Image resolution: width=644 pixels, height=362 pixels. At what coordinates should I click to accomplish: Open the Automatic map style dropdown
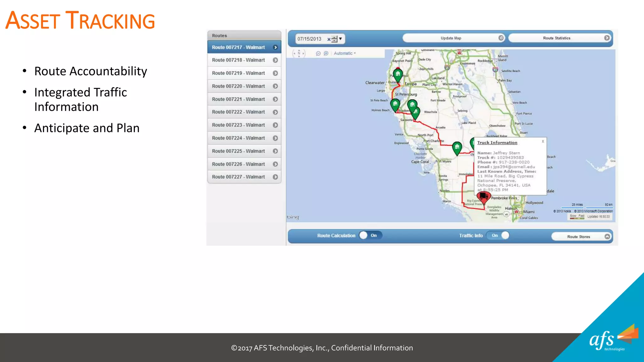(x=345, y=53)
